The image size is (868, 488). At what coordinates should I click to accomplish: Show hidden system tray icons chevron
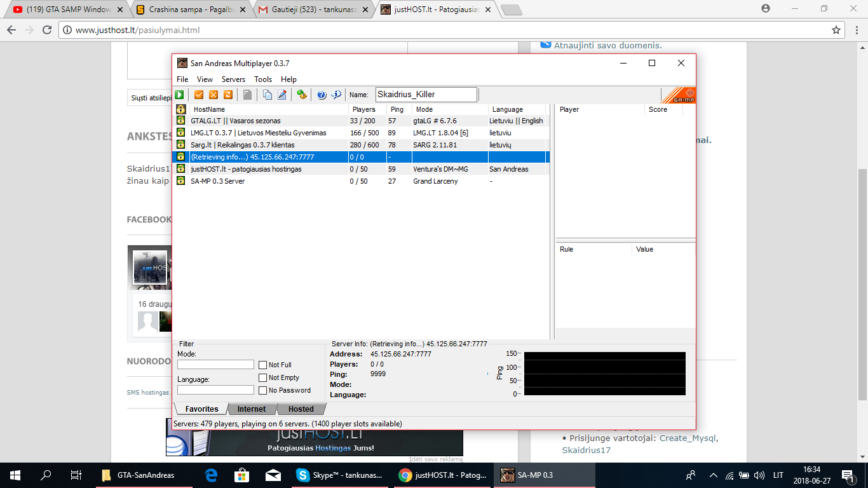(x=713, y=475)
